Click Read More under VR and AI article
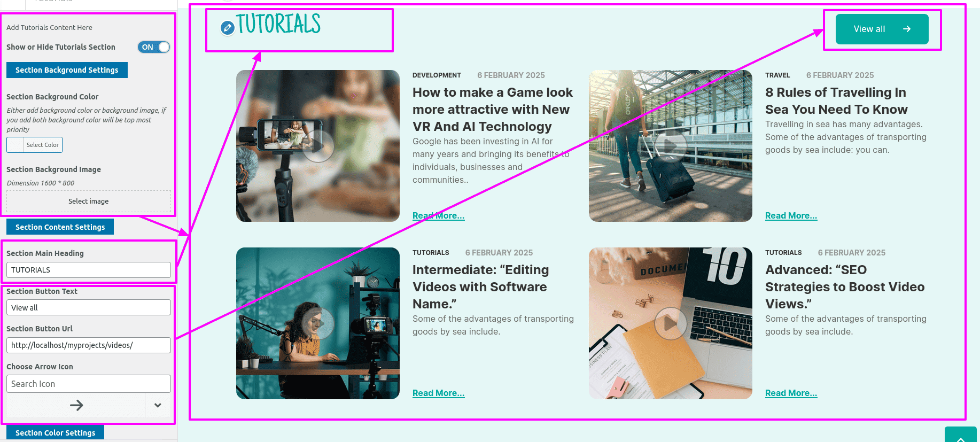 click(x=438, y=215)
